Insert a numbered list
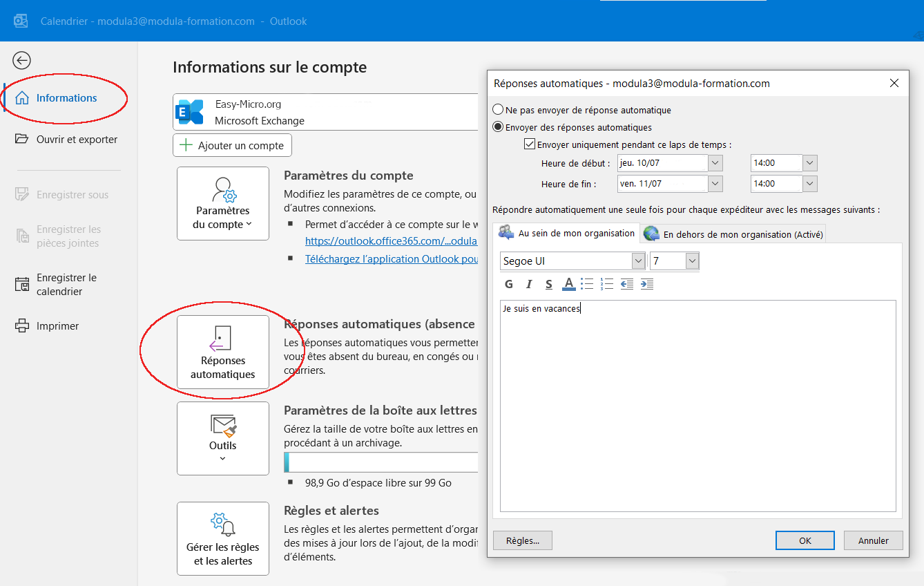The height and width of the screenshot is (586, 924). pos(606,284)
